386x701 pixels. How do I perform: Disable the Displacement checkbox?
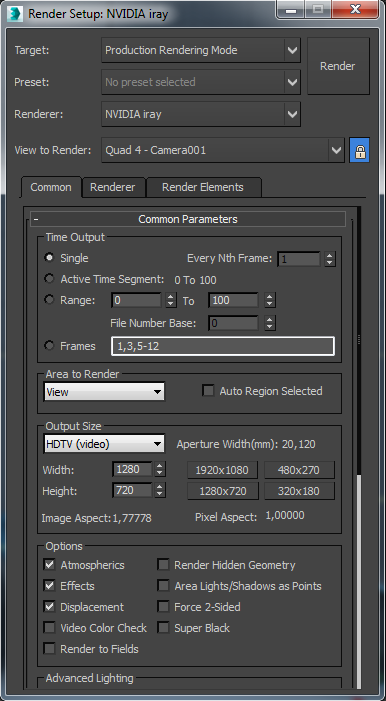pos(49,607)
